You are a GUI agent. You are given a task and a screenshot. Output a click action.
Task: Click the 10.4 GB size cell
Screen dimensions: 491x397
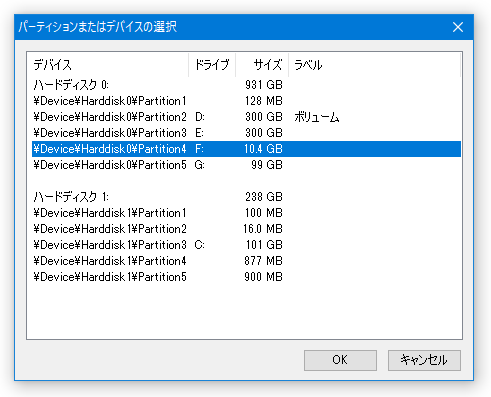click(x=263, y=149)
